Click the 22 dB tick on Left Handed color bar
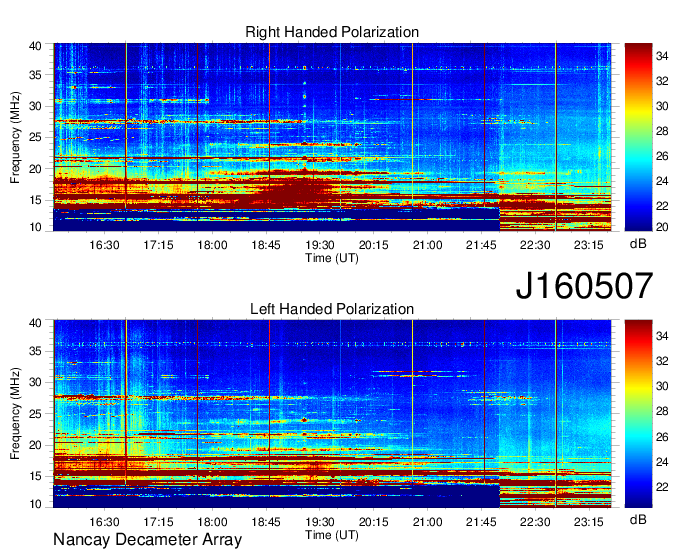 coord(662,487)
